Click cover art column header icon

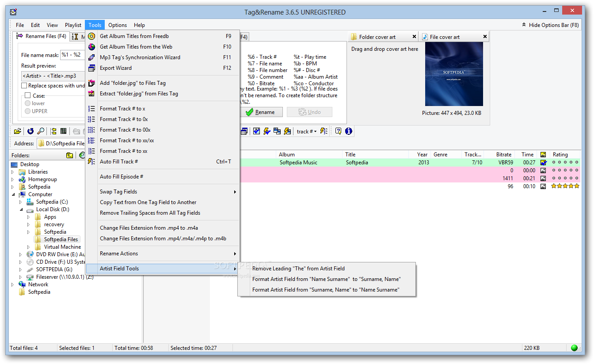[x=543, y=155]
